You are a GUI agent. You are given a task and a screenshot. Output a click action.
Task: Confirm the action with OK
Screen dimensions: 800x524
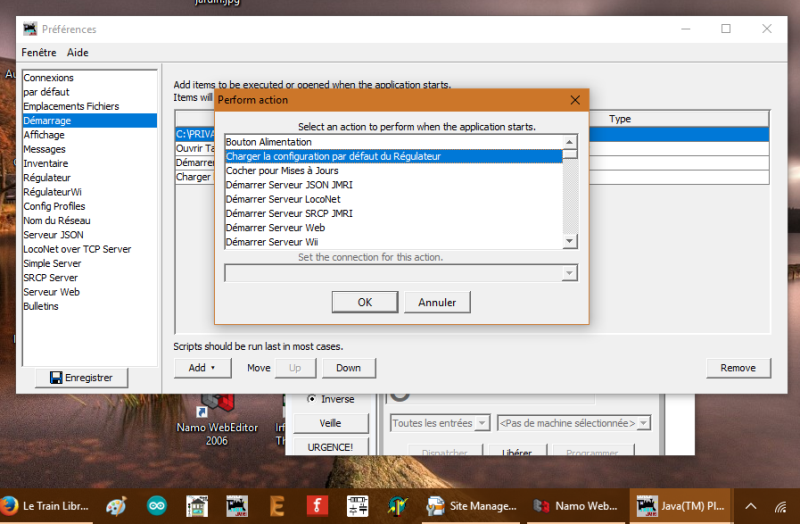[365, 302]
